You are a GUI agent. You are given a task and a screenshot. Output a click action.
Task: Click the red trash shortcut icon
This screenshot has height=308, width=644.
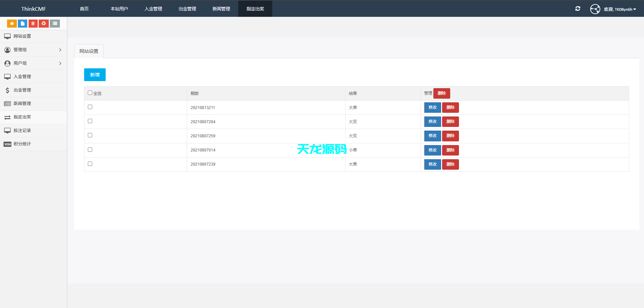click(x=33, y=24)
